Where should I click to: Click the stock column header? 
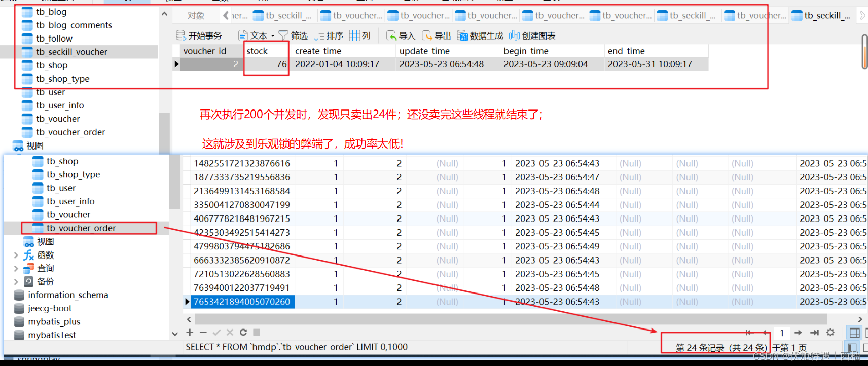tap(266, 51)
